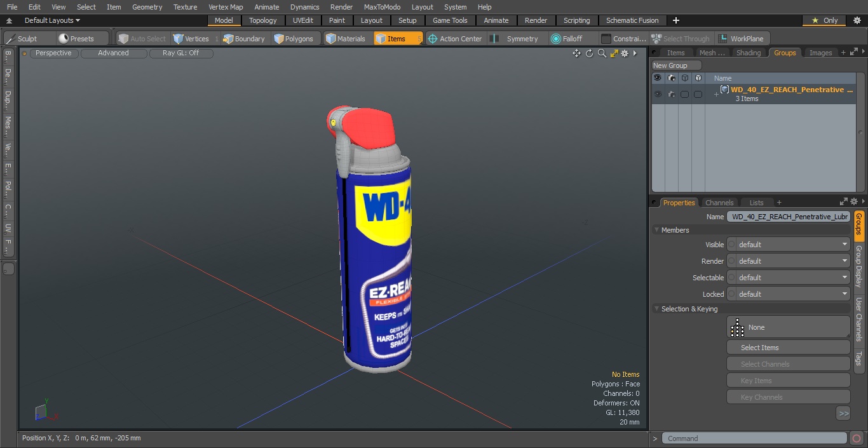
Task: Switch to the UVEdit layout tab
Action: (302, 20)
